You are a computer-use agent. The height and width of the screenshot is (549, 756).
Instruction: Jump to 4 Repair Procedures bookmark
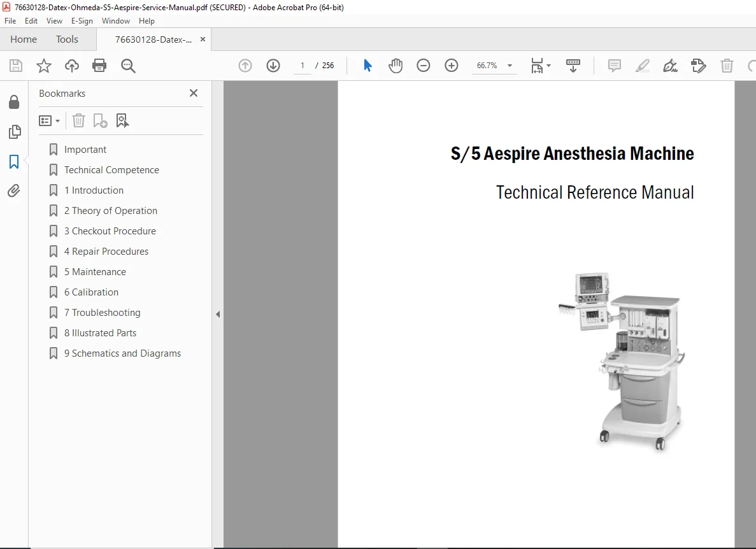pos(106,251)
